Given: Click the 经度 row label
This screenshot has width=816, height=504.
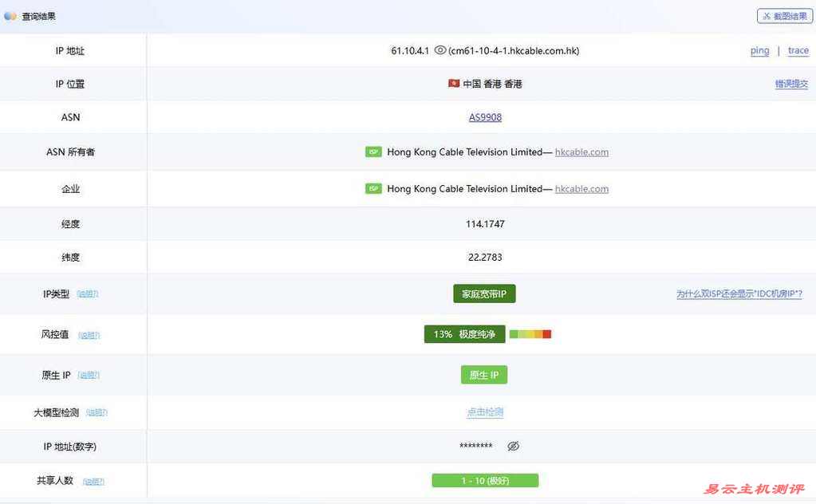Looking at the screenshot, I should pos(70,223).
